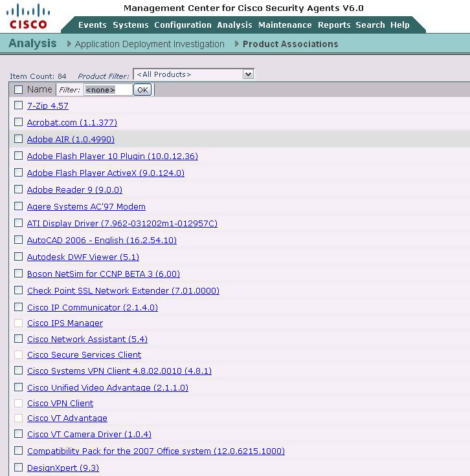Open Cisco Secure Services Client link
The image size is (470, 476).
[84, 355]
